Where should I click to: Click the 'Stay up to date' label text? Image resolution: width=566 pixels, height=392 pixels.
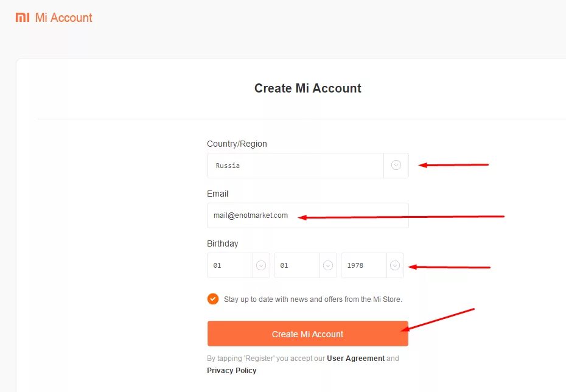(x=313, y=299)
